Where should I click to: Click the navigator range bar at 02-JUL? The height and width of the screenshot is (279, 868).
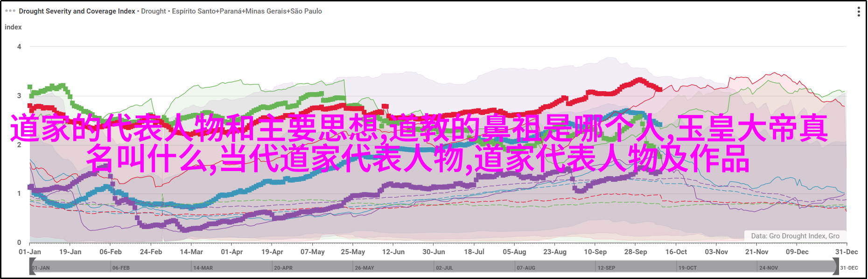click(x=444, y=268)
